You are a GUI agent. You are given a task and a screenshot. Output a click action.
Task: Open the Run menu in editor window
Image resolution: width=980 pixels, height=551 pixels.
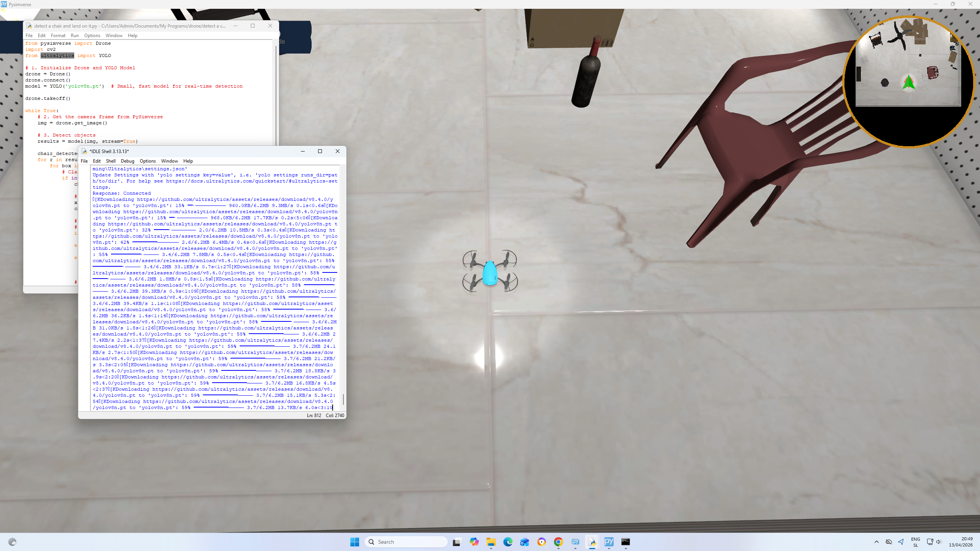pyautogui.click(x=75, y=36)
